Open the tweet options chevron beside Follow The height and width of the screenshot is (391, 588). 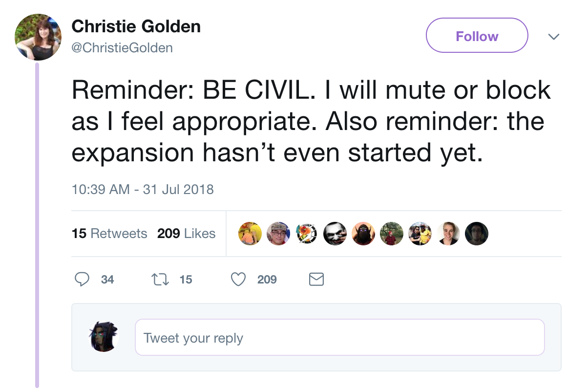[553, 37]
